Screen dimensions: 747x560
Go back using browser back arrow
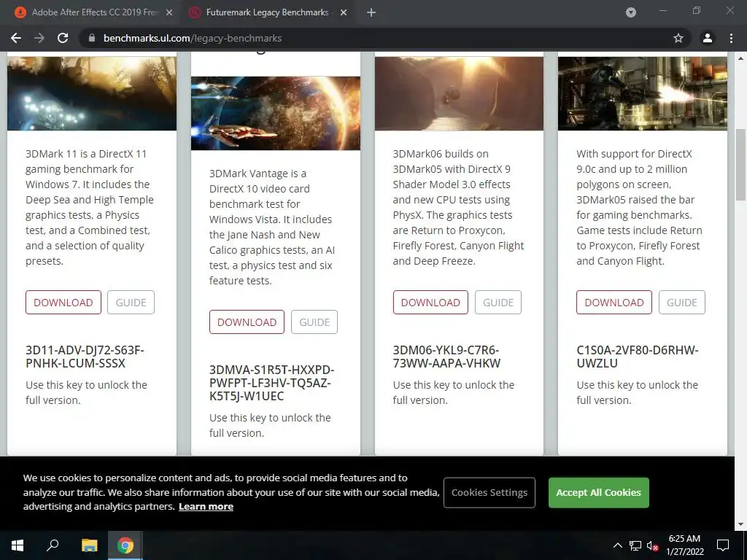pos(16,38)
